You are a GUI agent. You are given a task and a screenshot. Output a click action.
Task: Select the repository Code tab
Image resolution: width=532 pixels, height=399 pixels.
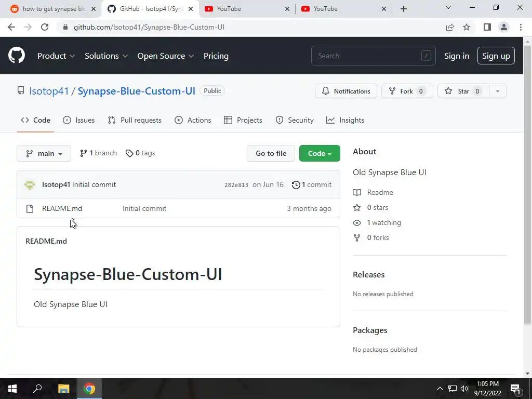tap(35, 120)
